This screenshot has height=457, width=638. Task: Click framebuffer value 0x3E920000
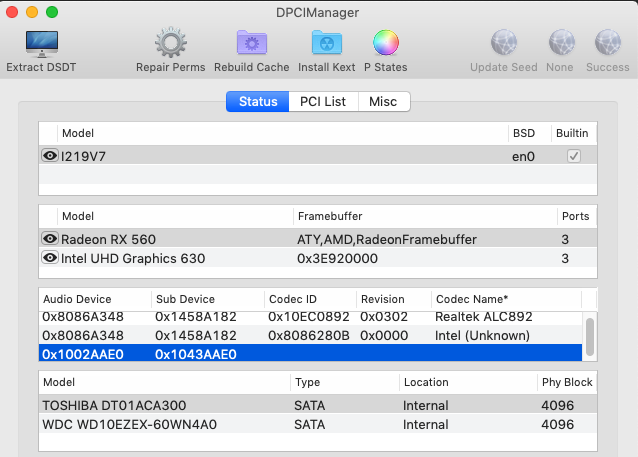tap(337, 258)
